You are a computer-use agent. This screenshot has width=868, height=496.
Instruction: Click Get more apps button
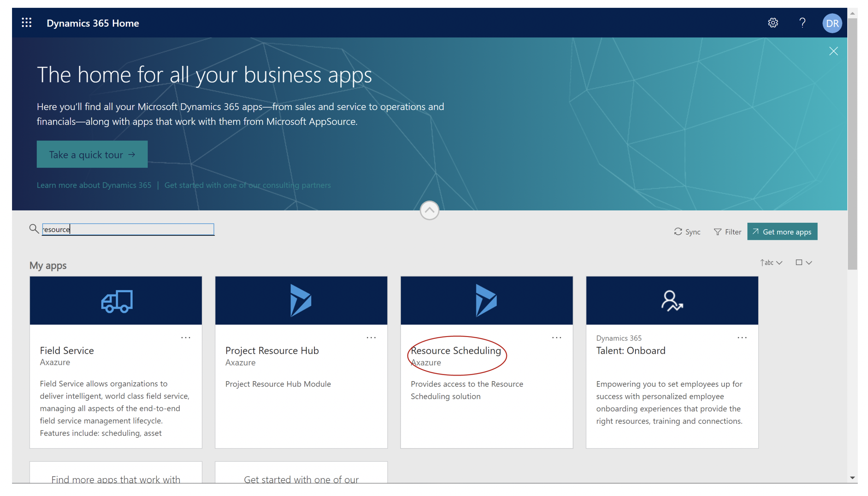coord(782,232)
